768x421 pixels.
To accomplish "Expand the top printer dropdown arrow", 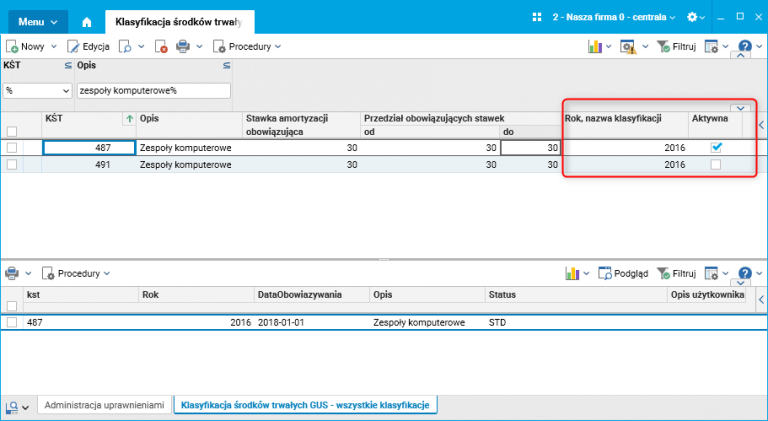I will (199, 47).
